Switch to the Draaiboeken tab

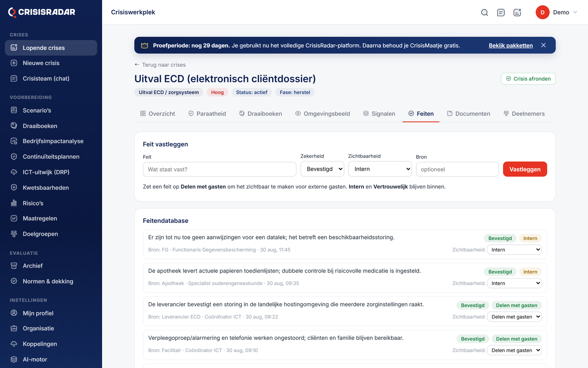point(260,114)
